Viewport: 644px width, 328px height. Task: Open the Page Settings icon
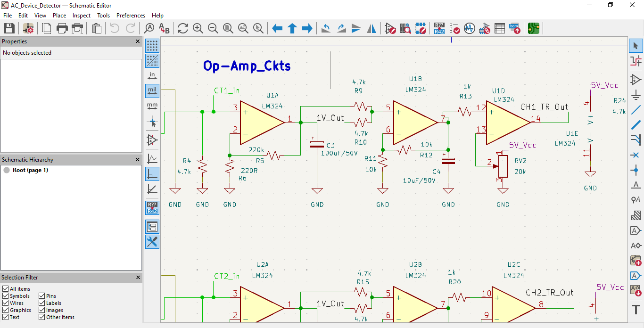[x=47, y=28]
